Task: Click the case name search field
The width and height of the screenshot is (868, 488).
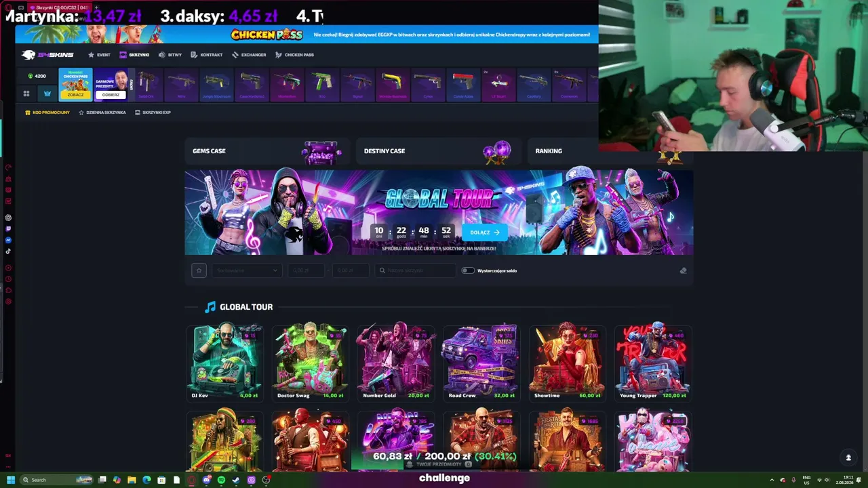Action: point(416,270)
